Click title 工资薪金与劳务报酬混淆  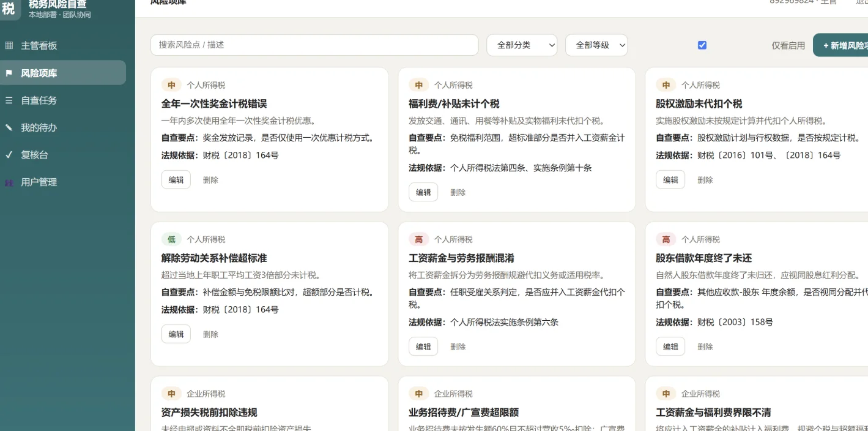(x=461, y=258)
